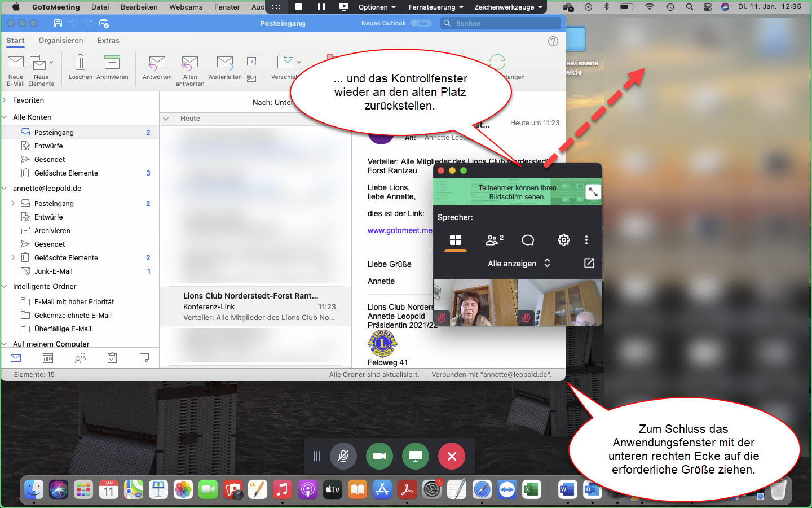Open the Fernsteuerung dropdown
The height and width of the screenshot is (508, 812).
pyautogui.click(x=436, y=7)
